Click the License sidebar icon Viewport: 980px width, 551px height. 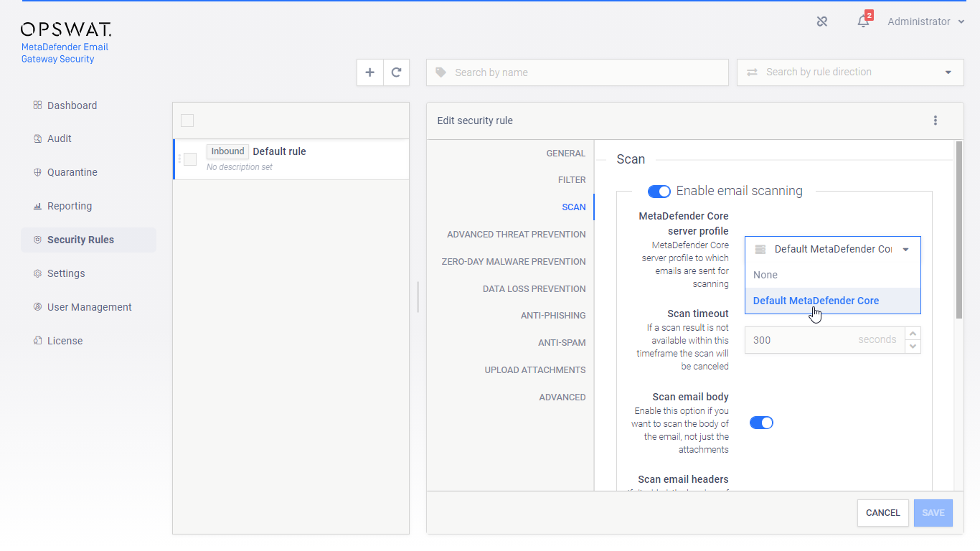(x=37, y=341)
